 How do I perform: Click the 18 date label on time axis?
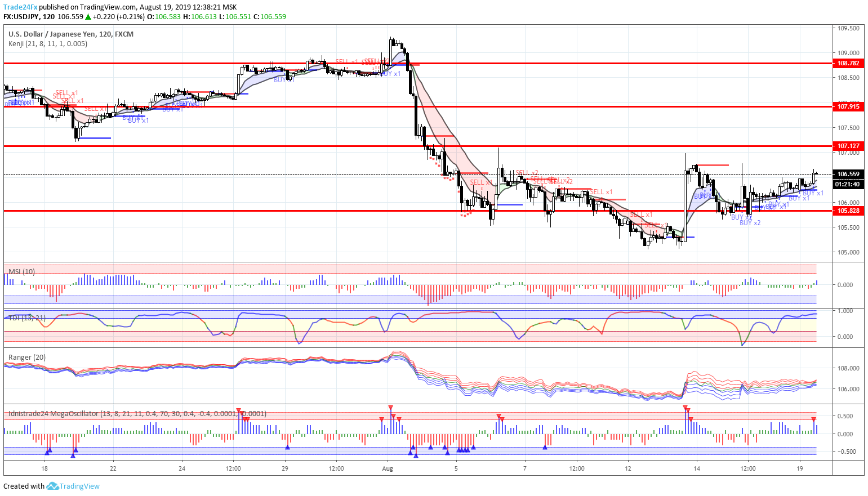pos(44,468)
